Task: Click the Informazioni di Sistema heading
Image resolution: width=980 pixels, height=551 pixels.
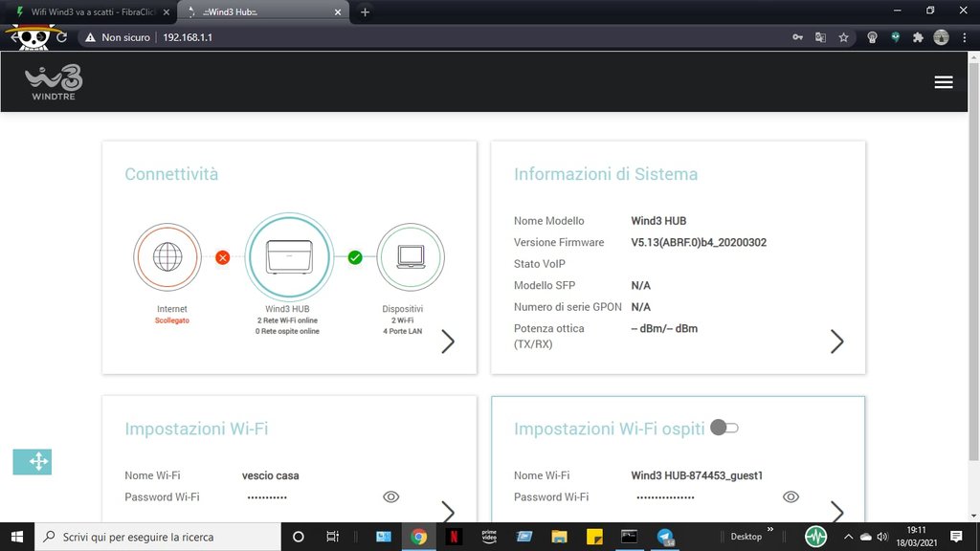Action: (606, 174)
